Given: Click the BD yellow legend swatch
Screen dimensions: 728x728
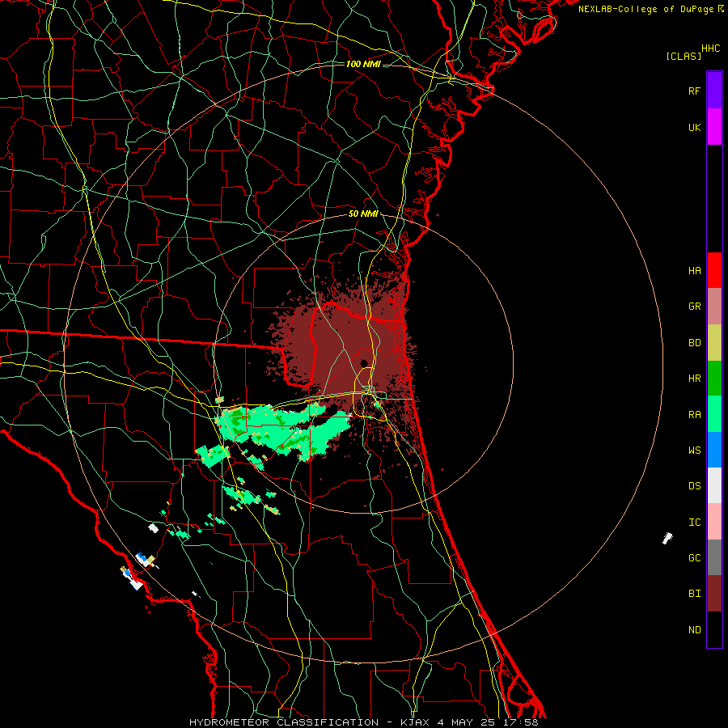Looking at the screenshot, I should [x=714, y=343].
